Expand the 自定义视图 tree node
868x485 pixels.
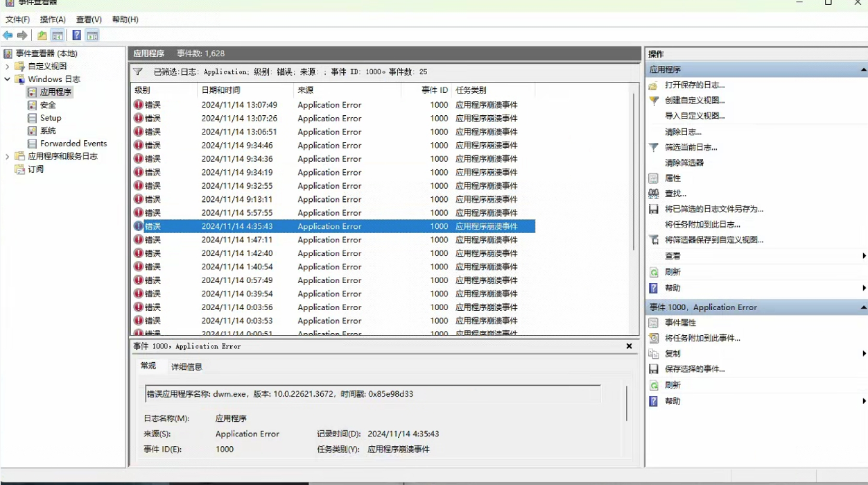tap(8, 66)
